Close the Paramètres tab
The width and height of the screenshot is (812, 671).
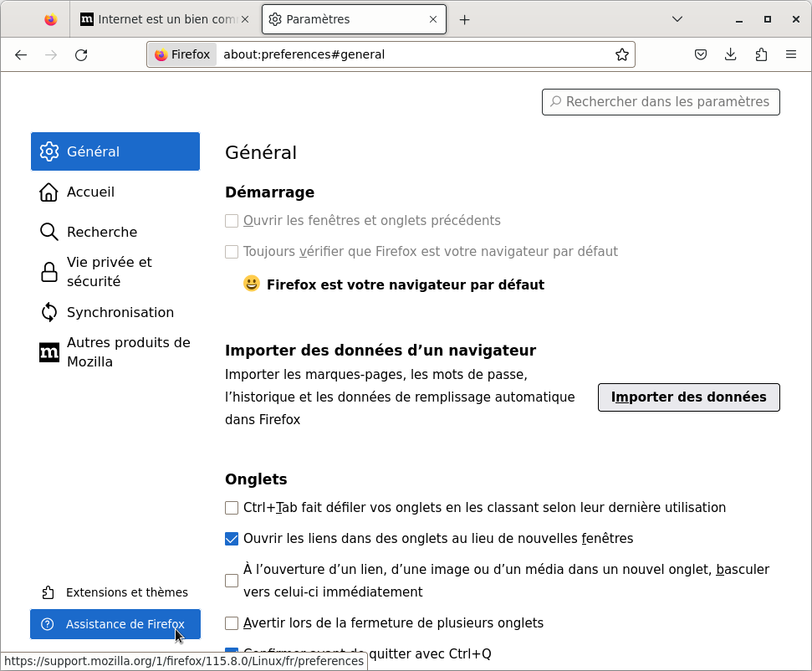click(x=433, y=20)
